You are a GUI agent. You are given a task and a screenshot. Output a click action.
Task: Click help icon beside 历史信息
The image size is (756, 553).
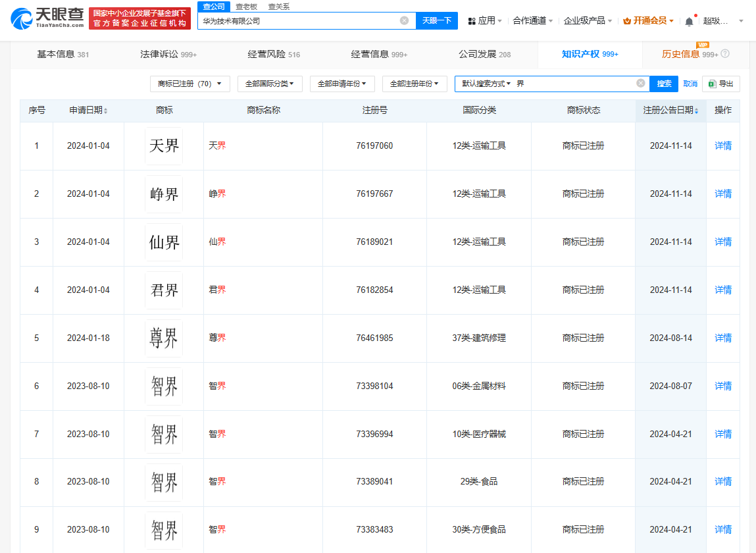click(x=725, y=54)
